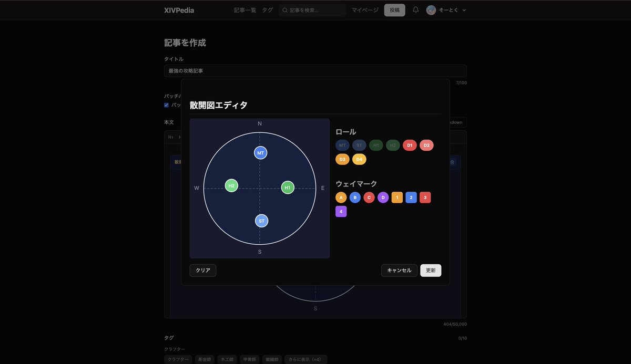The image size is (631, 364).
Task: Pick the pink D2 role chip
Action: [x=426, y=145]
